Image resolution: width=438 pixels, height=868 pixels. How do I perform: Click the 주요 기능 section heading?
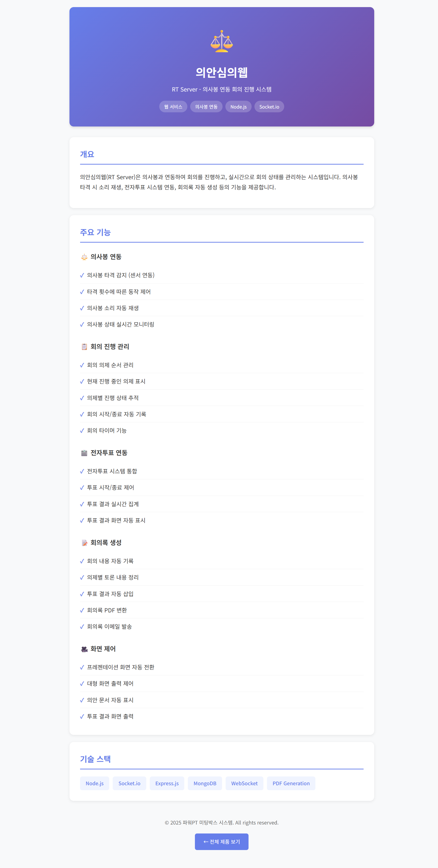point(95,232)
